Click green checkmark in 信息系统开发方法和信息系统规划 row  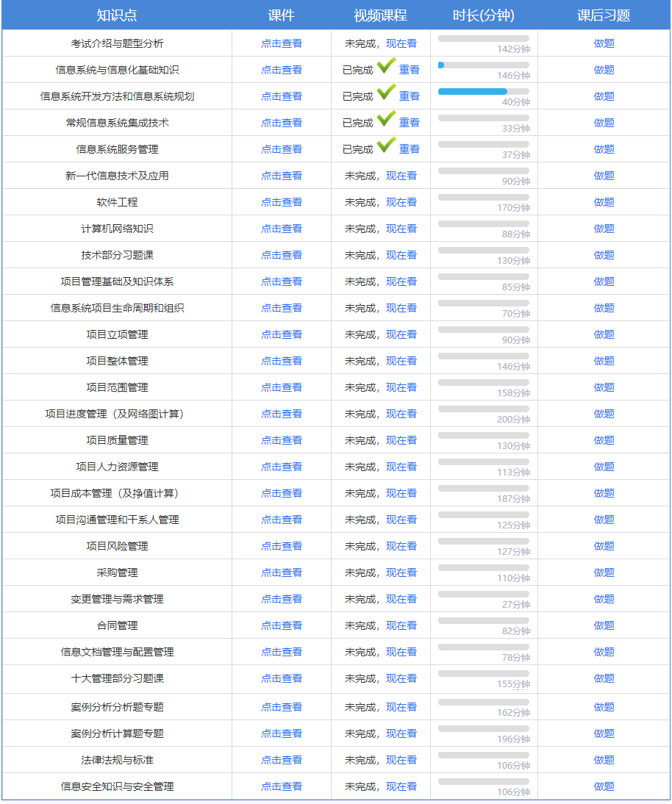click(x=386, y=94)
